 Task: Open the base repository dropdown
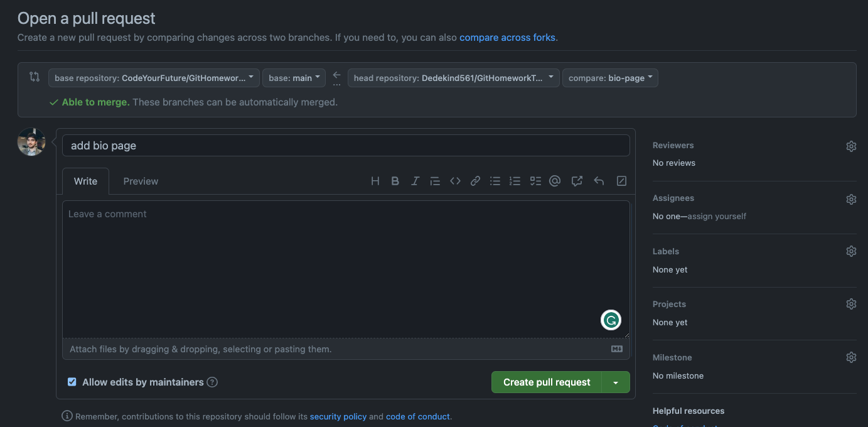[x=154, y=78]
